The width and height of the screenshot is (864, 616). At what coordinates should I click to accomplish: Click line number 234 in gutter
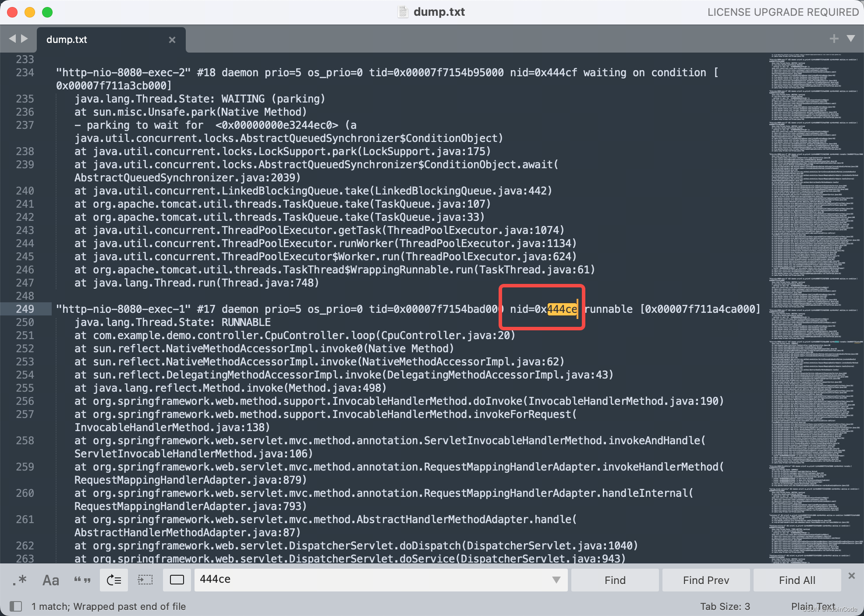coord(25,72)
